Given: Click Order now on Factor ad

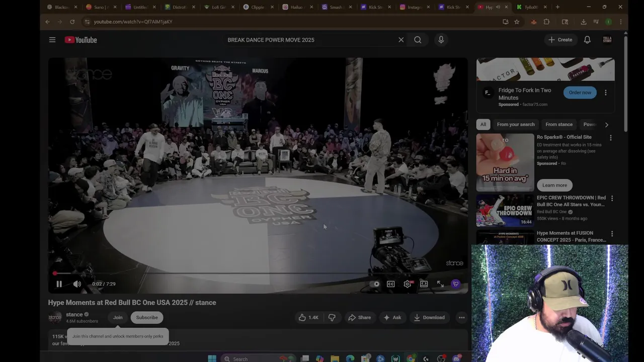Looking at the screenshot, I should pyautogui.click(x=580, y=93).
